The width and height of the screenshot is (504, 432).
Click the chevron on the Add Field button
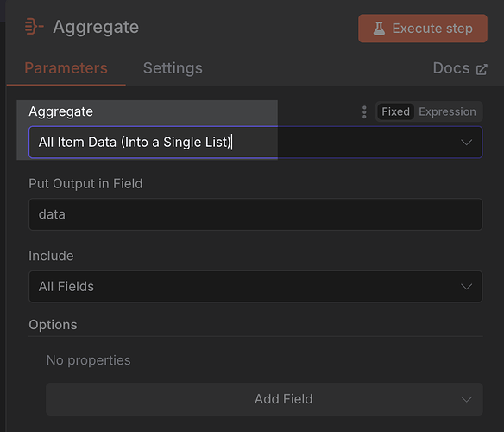coord(466,399)
